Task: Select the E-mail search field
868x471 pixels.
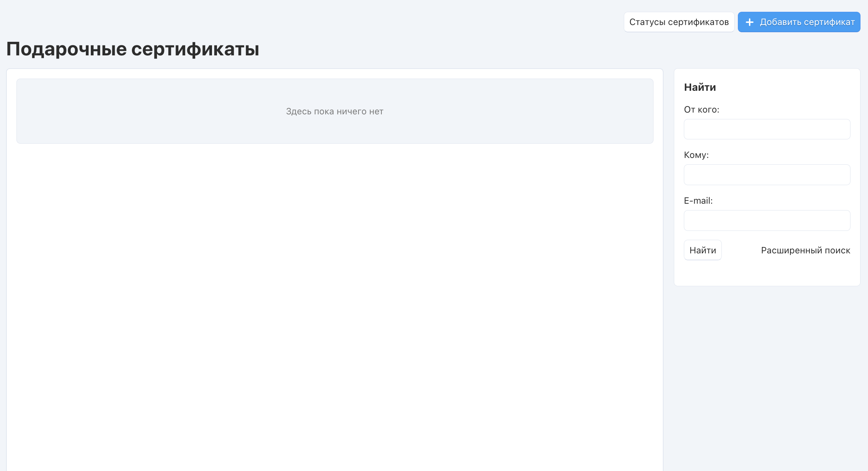Action: (x=766, y=220)
